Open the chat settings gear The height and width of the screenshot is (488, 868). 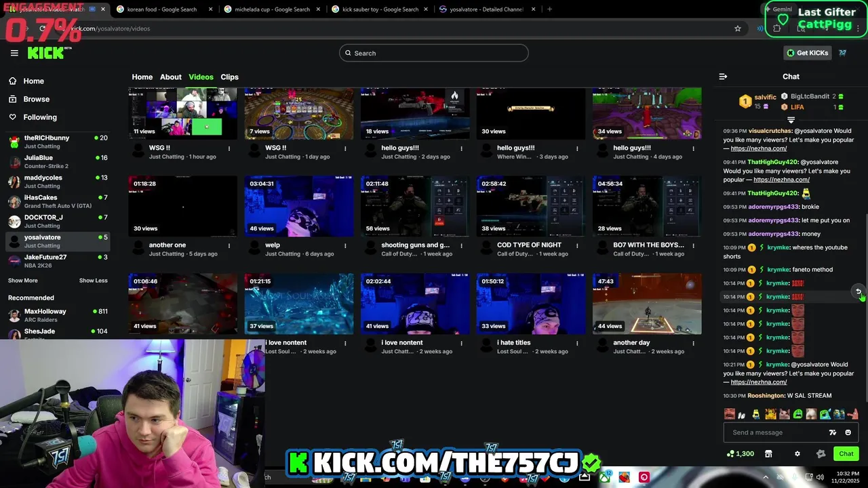(797, 453)
